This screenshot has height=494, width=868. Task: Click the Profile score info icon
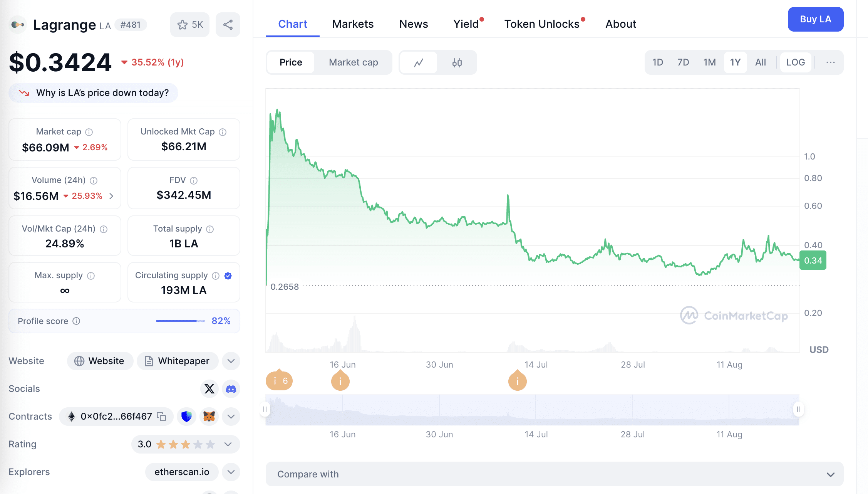(x=76, y=321)
